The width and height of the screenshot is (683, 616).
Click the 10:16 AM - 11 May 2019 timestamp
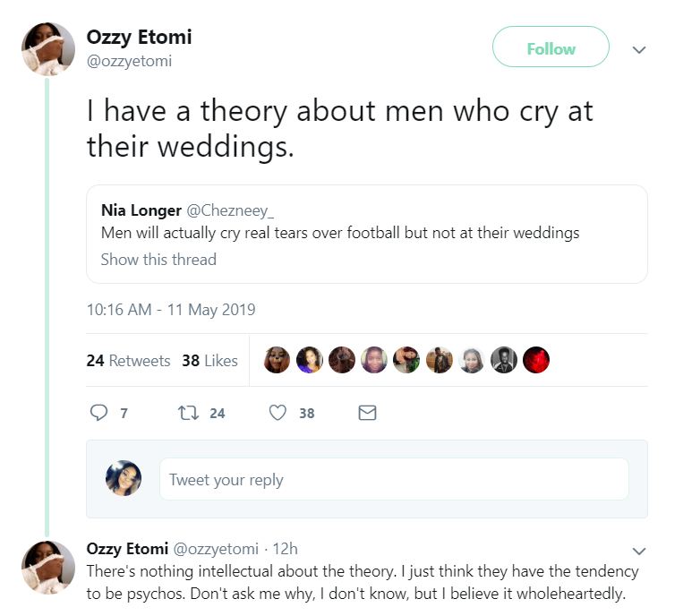[x=171, y=310]
